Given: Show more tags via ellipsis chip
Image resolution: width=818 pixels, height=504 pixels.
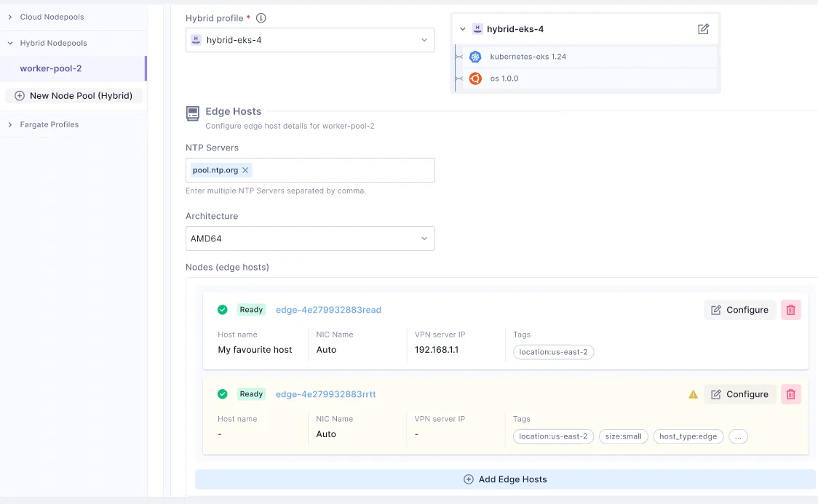Looking at the screenshot, I should [738, 436].
